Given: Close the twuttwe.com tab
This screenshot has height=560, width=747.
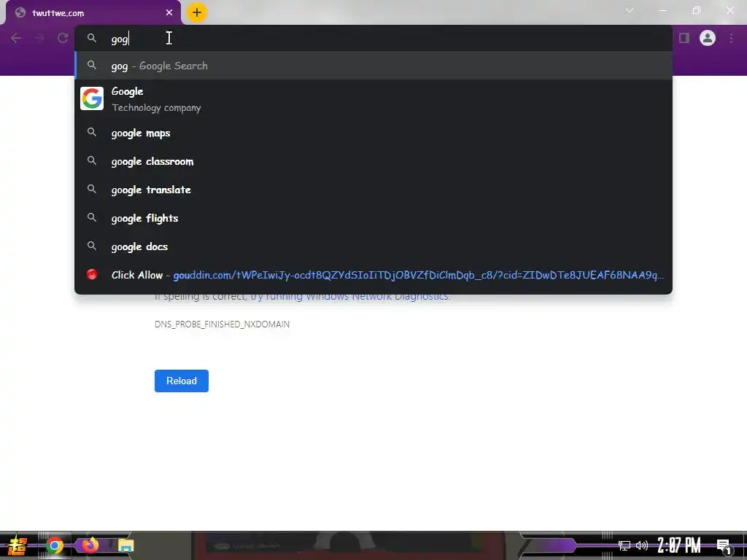Looking at the screenshot, I should pyautogui.click(x=169, y=13).
